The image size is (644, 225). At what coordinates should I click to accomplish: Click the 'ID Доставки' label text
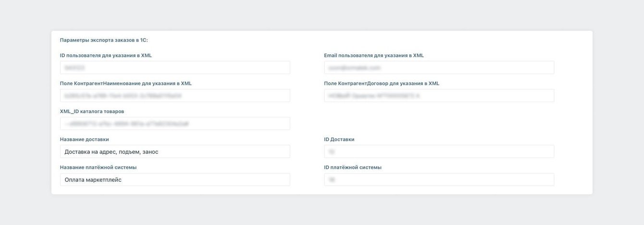(339, 139)
